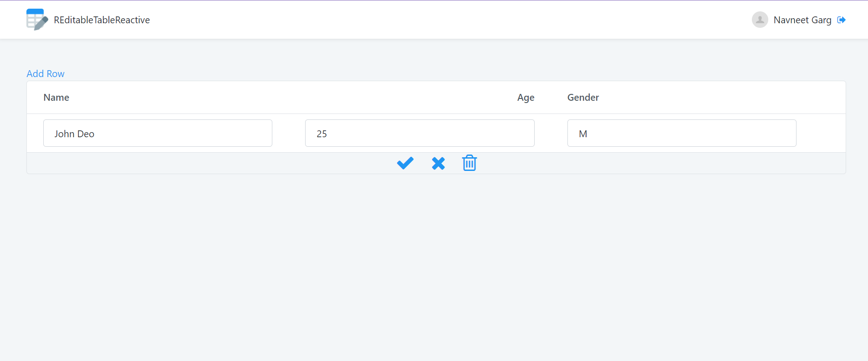Click the Add Row link
The width and height of the screenshot is (868, 361).
(x=46, y=74)
